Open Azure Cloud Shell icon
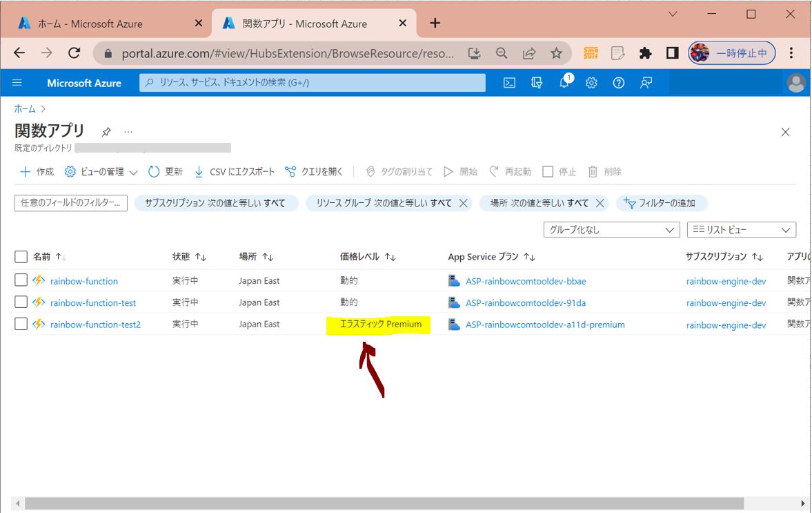Image resolution: width=812 pixels, height=513 pixels. 509,83
